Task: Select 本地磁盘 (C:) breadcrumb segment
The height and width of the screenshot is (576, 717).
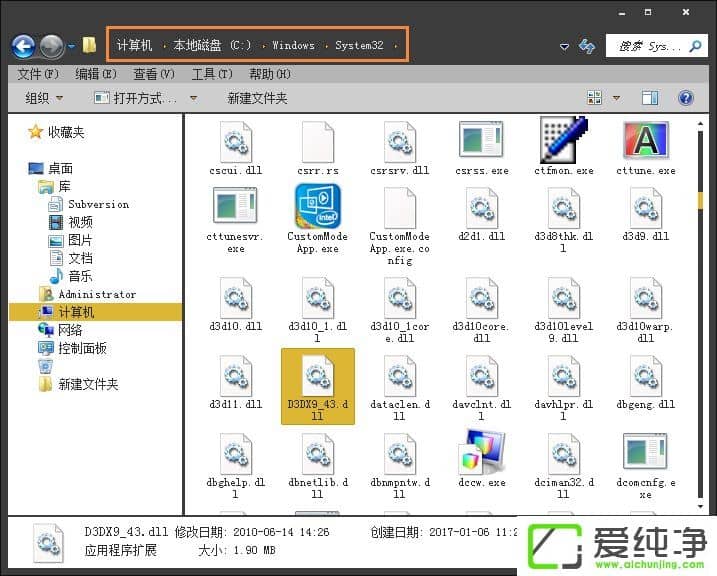Action: point(212,45)
